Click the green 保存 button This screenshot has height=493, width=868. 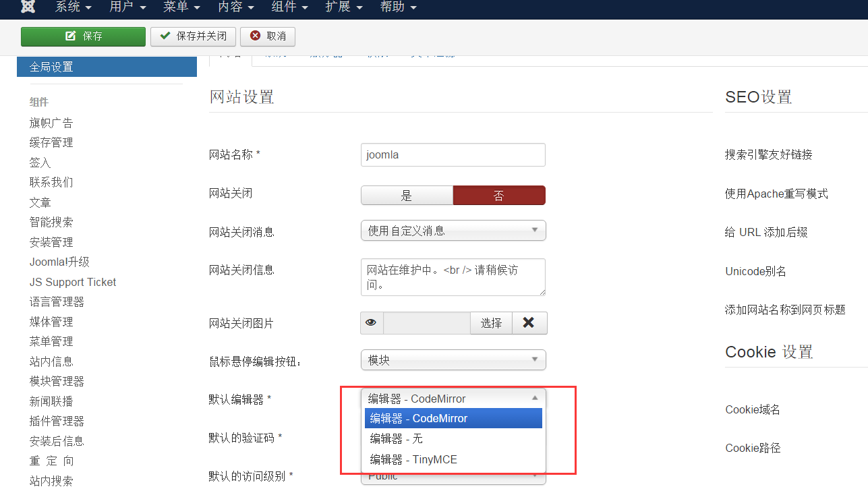83,36
